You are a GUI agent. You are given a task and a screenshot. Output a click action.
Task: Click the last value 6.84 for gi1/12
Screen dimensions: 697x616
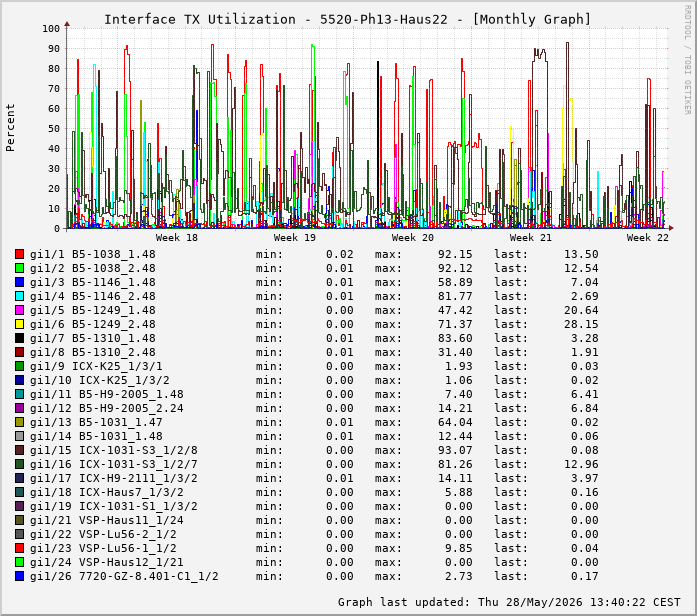coord(585,408)
